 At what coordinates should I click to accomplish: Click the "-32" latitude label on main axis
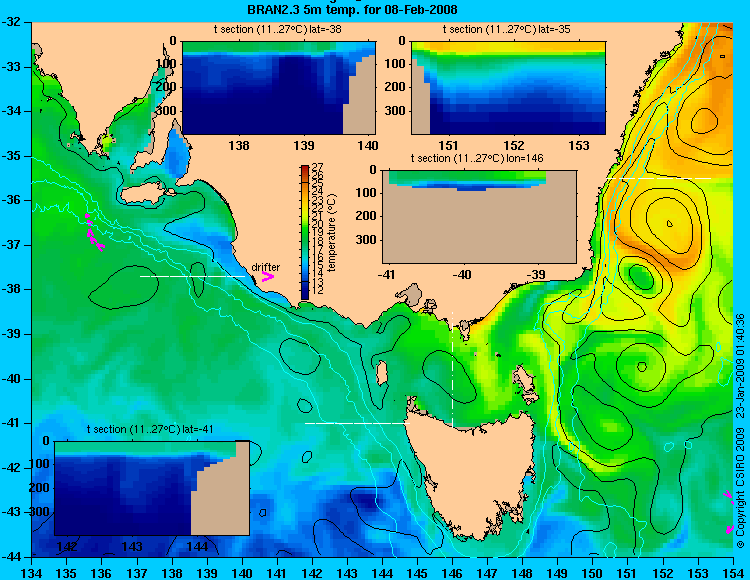coord(13,22)
